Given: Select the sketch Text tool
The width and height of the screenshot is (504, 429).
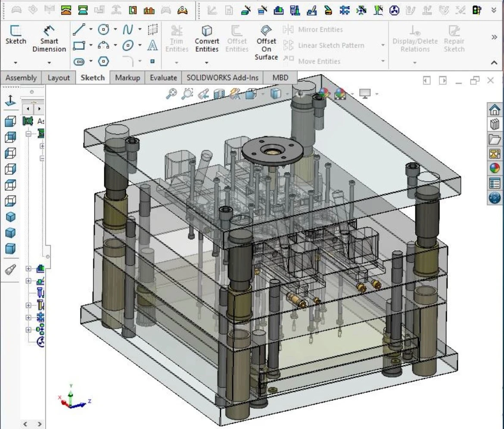Looking at the screenshot, I should click(152, 45).
